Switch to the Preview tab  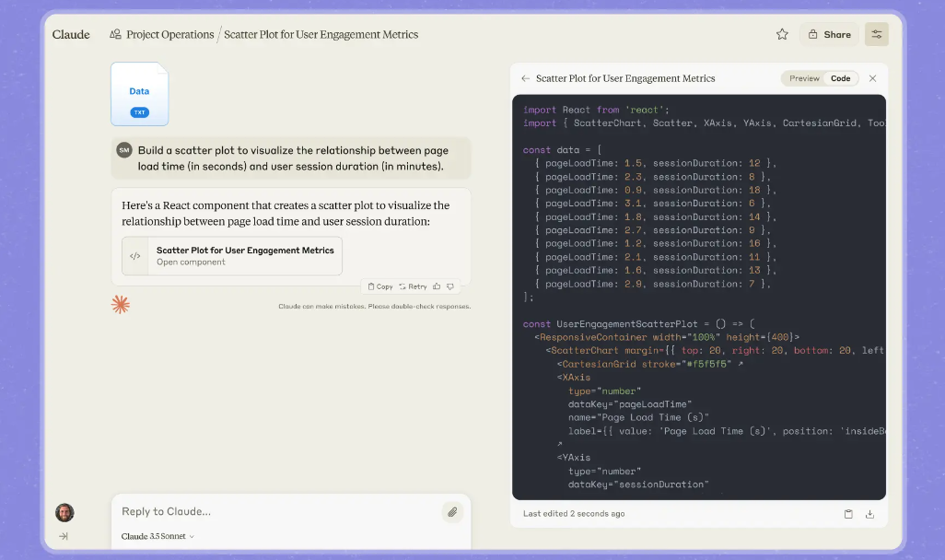[x=804, y=78]
